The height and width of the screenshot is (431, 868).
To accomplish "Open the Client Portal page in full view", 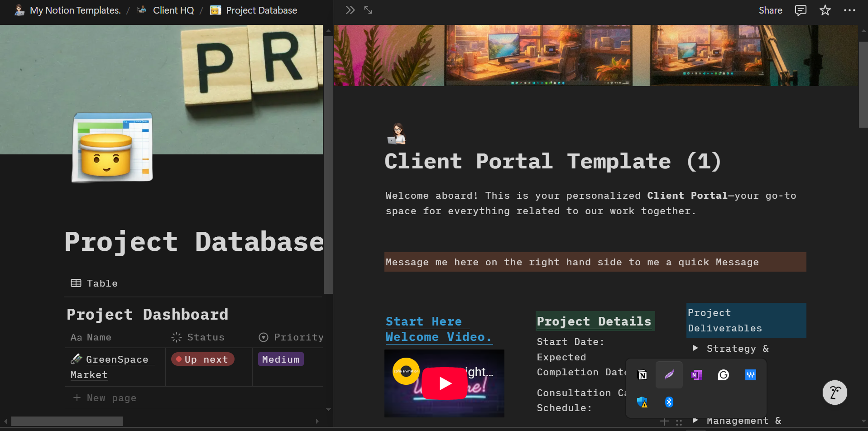I will (368, 10).
